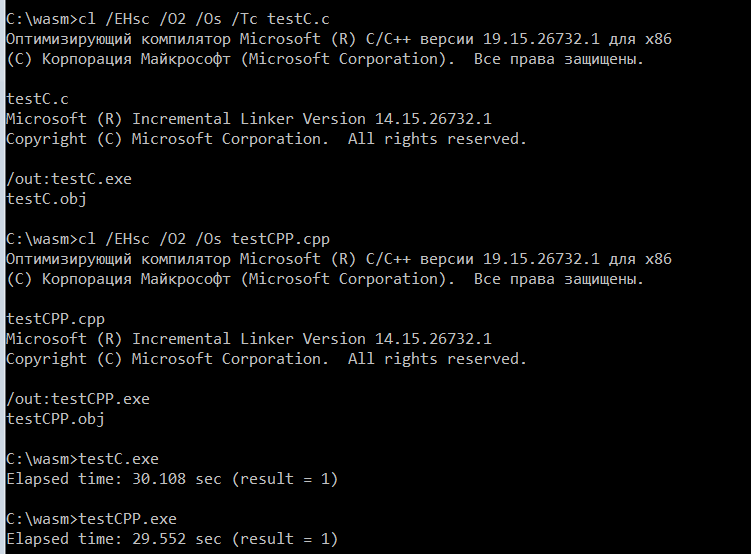Viewport: 751px width, 554px height.
Task: Click the elapsed time 29.552 sec value
Action: click(x=172, y=539)
